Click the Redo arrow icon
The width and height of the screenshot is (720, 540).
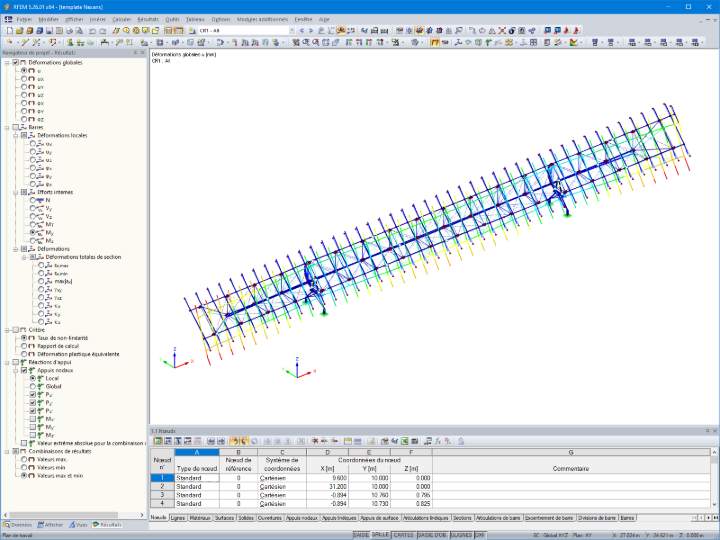(102, 31)
